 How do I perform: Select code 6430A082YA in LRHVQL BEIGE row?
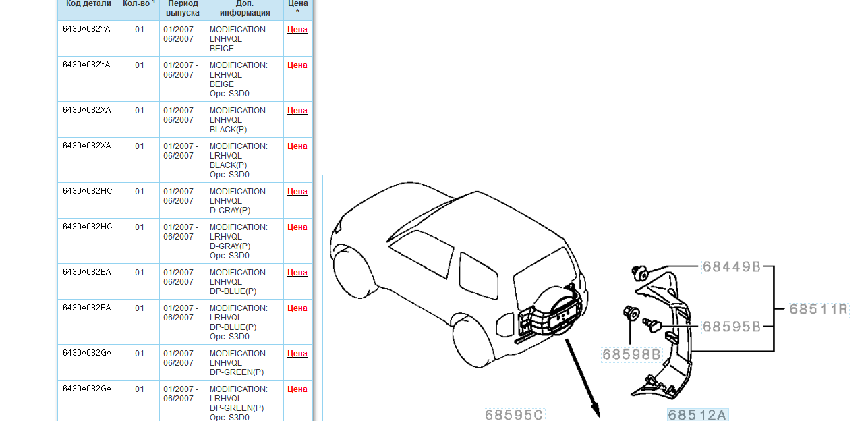click(86, 65)
